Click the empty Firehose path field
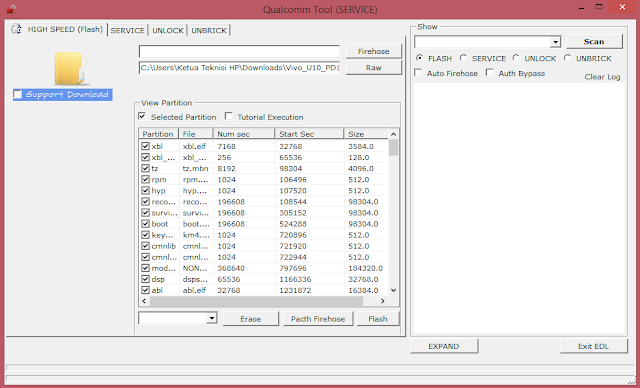The height and width of the screenshot is (388, 640). pyautogui.click(x=239, y=51)
